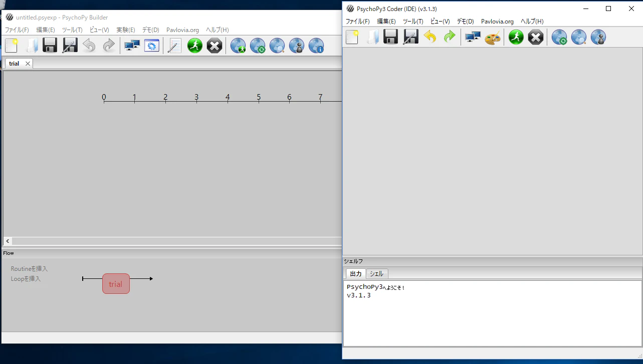This screenshot has height=364, width=643.
Task: Open Pavlovia user login in Builder
Action: [x=297, y=46]
